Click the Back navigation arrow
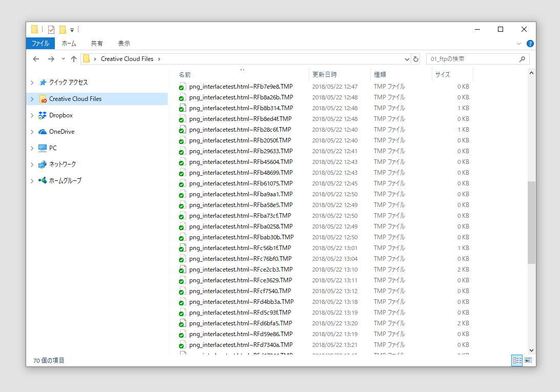Image resolution: width=560 pixels, height=392 pixels. click(x=36, y=59)
